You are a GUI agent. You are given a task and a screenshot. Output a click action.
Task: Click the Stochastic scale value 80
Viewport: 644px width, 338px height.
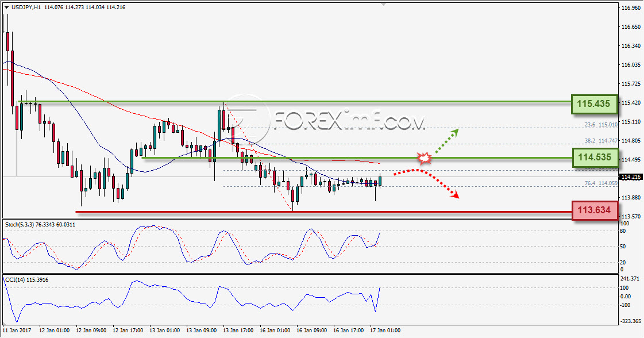tap(623, 231)
